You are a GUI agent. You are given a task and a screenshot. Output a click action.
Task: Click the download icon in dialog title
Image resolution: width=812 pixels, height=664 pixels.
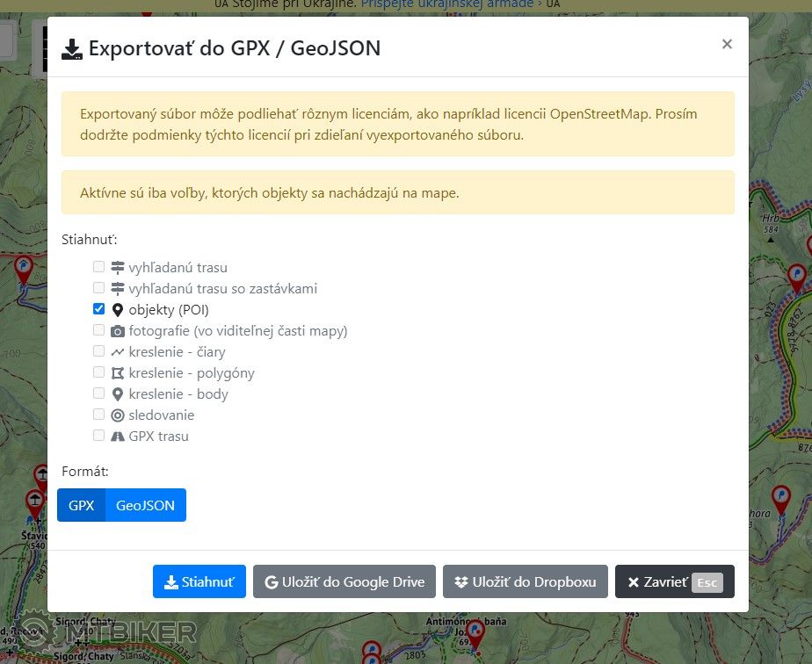click(x=72, y=48)
